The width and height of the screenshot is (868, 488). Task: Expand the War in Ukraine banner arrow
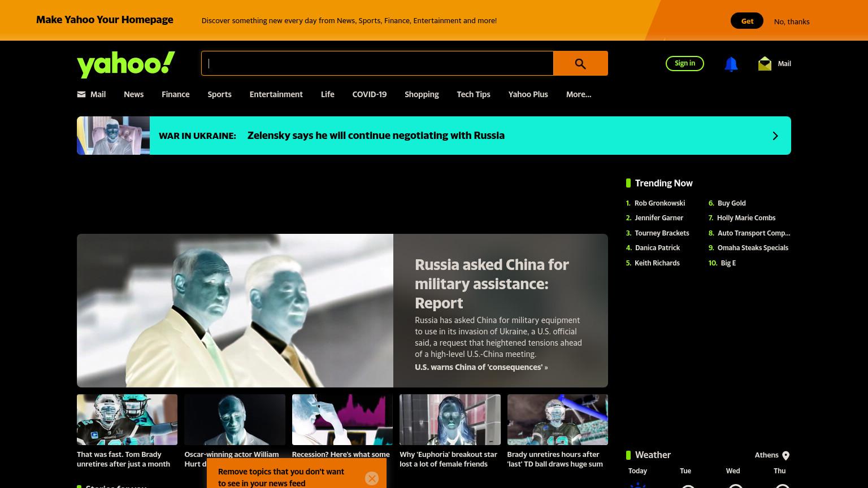click(x=775, y=136)
